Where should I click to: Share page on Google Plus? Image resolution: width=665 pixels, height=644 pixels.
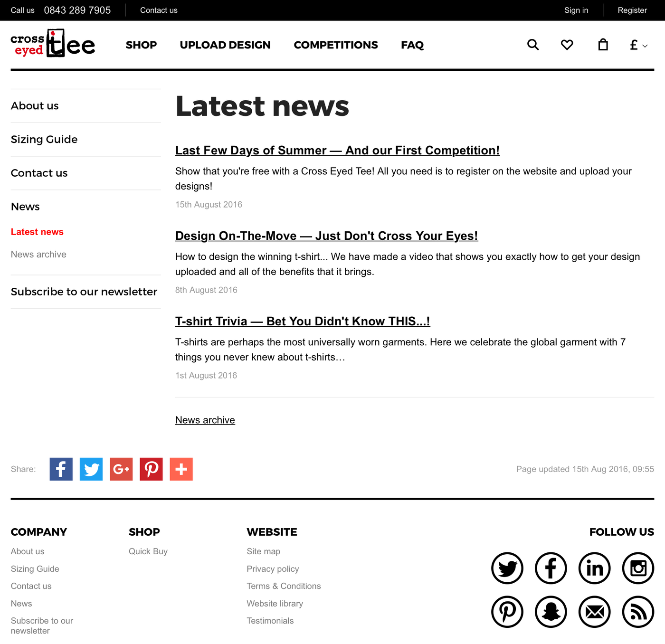click(121, 469)
